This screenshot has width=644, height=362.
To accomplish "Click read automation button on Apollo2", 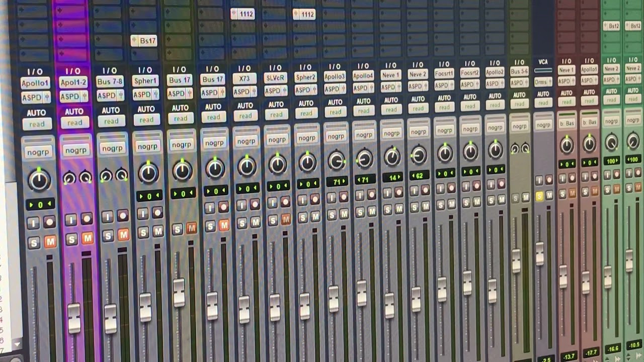I will pos(495,106).
